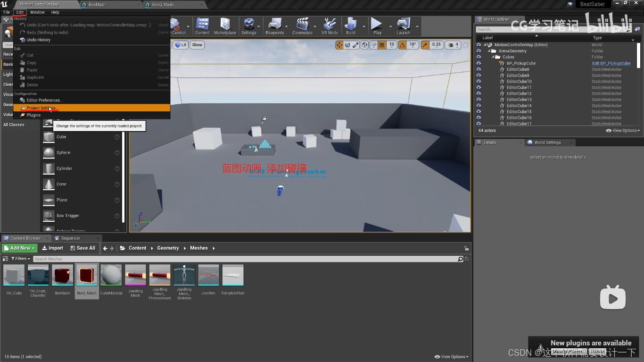Toggle the Content Browser lock icon
This screenshot has height=362, width=644.
(466, 248)
